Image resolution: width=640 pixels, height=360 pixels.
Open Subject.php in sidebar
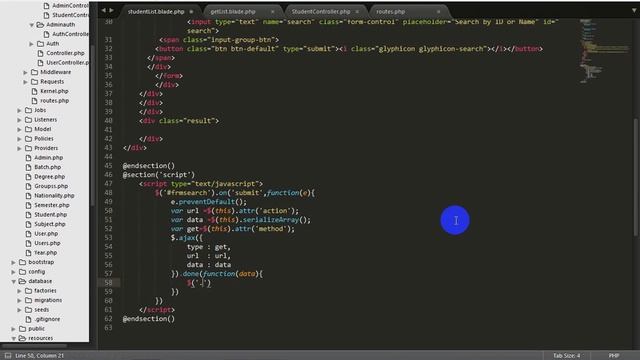(x=50, y=224)
